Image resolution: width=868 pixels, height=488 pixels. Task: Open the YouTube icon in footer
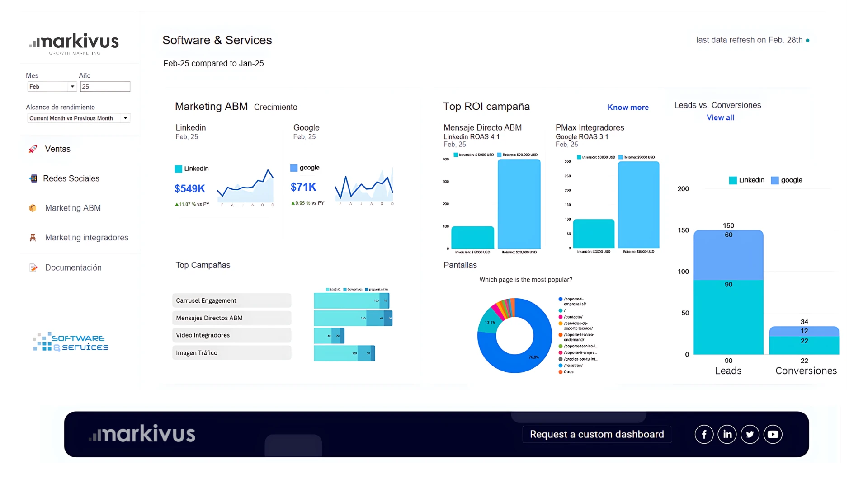point(773,434)
